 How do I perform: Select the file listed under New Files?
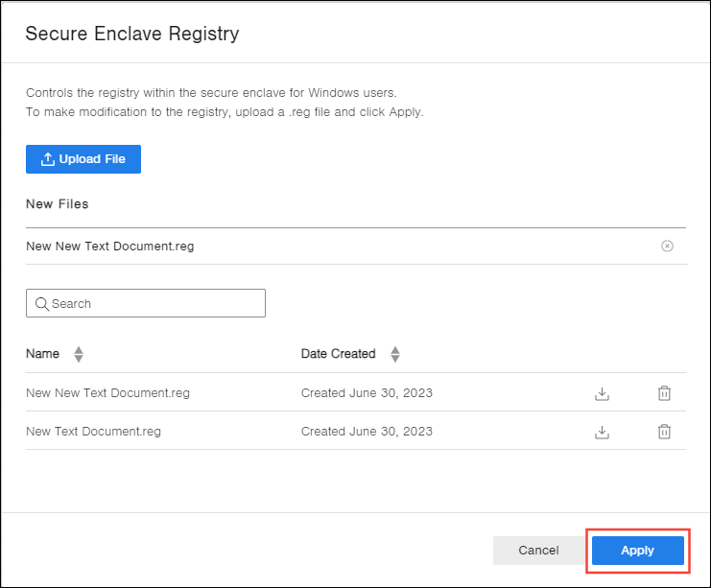click(110, 247)
